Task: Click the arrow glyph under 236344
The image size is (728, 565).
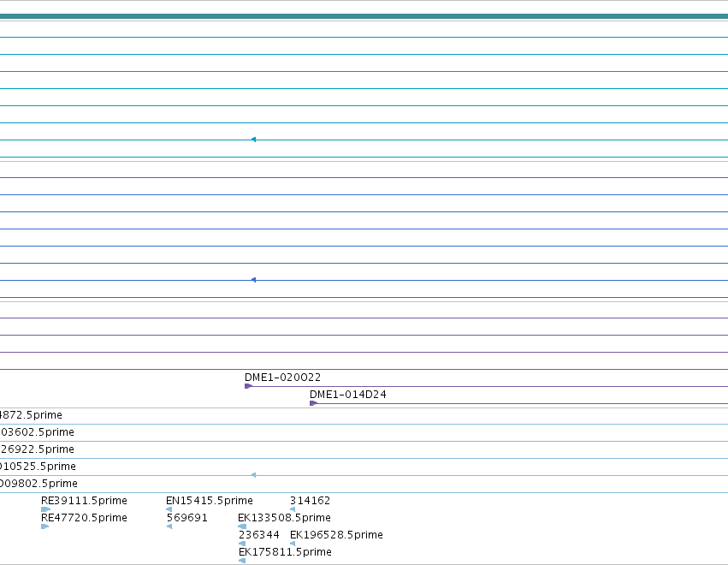Action: [x=242, y=544]
